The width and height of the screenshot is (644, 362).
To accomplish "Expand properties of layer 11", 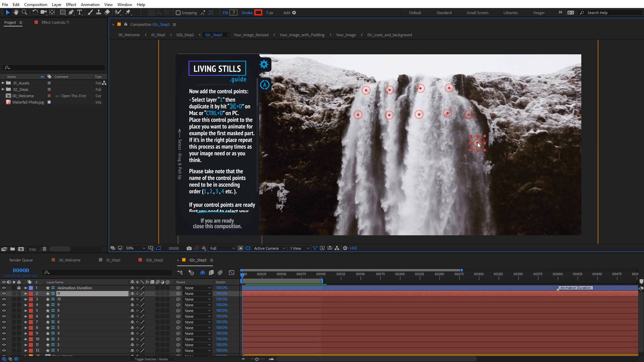I will [x=26, y=294].
